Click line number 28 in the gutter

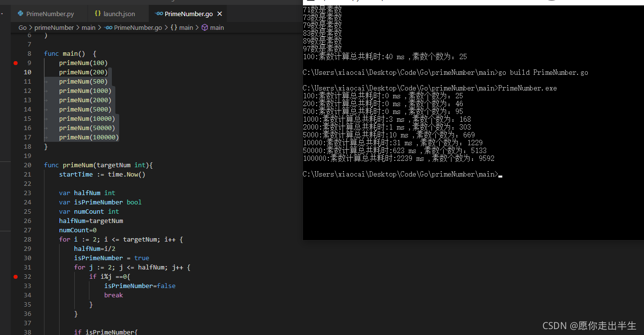(x=27, y=239)
